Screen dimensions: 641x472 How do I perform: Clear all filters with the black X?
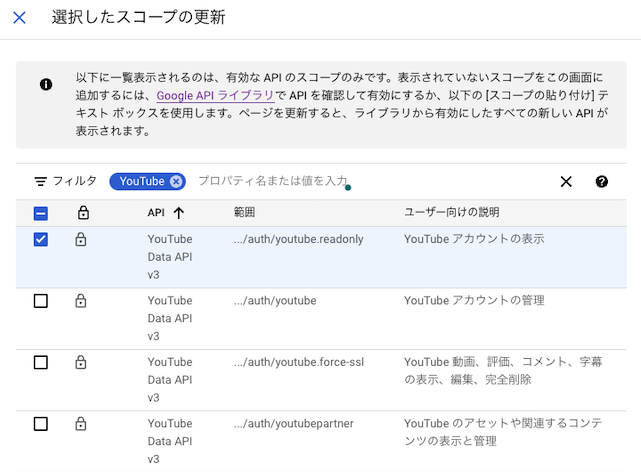pyautogui.click(x=566, y=181)
